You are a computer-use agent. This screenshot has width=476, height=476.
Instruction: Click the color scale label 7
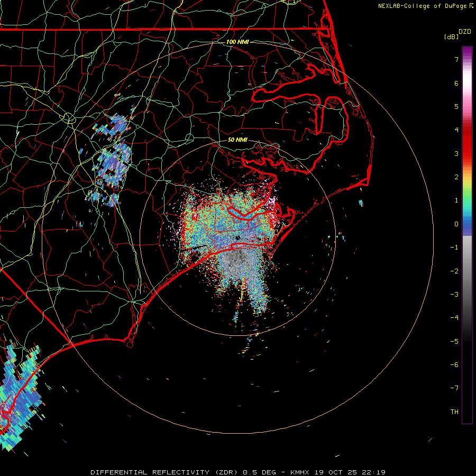tap(456, 59)
